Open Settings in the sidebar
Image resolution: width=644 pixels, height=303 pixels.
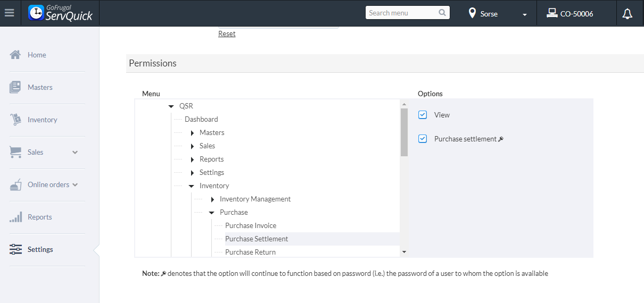tap(40, 249)
